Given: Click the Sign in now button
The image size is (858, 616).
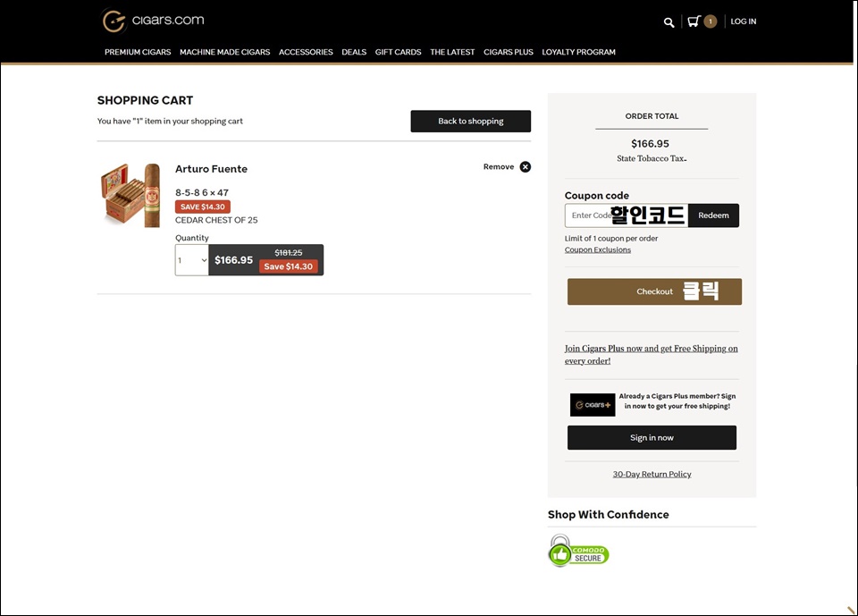Looking at the screenshot, I should click(x=652, y=437).
